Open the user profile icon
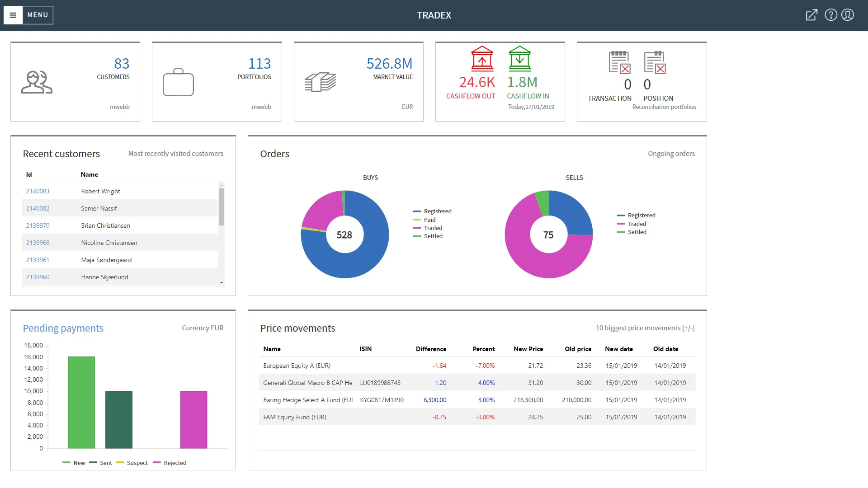 (848, 15)
